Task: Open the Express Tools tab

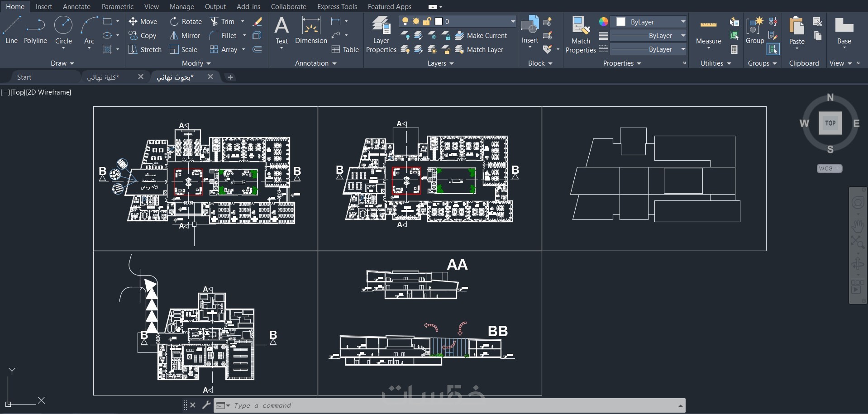Action: point(337,6)
